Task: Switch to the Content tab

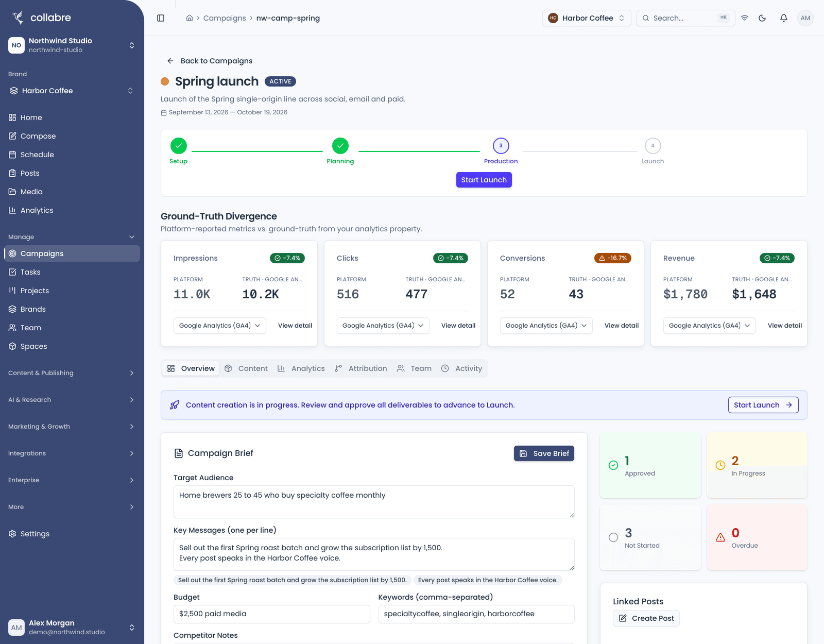Action: 246,368
